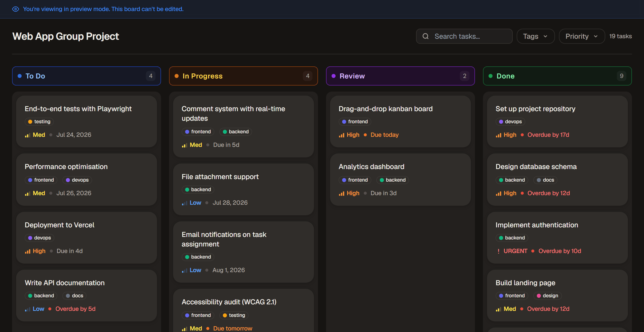Click the Med priority bars icon on Playwright tests card
This screenshot has height=332, width=644.
27,135
